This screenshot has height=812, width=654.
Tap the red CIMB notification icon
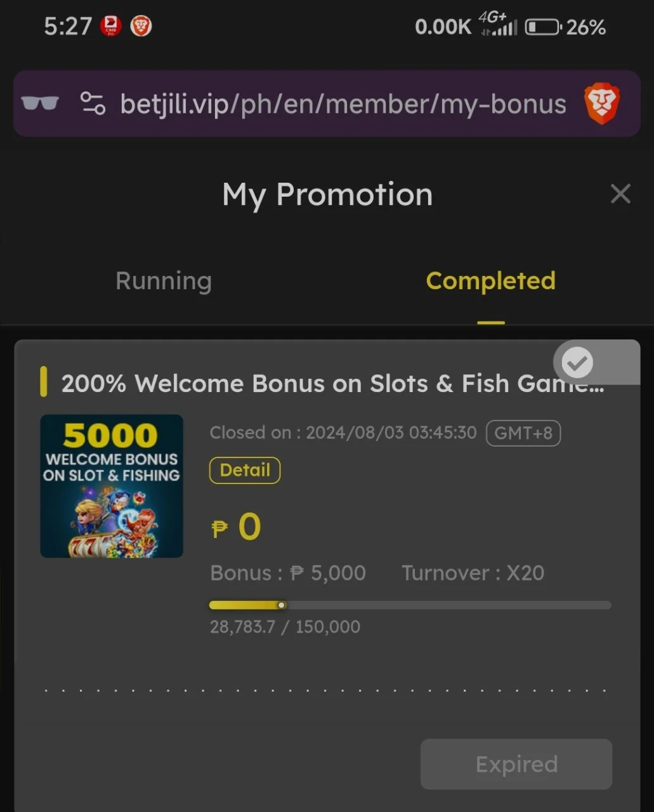tap(111, 26)
